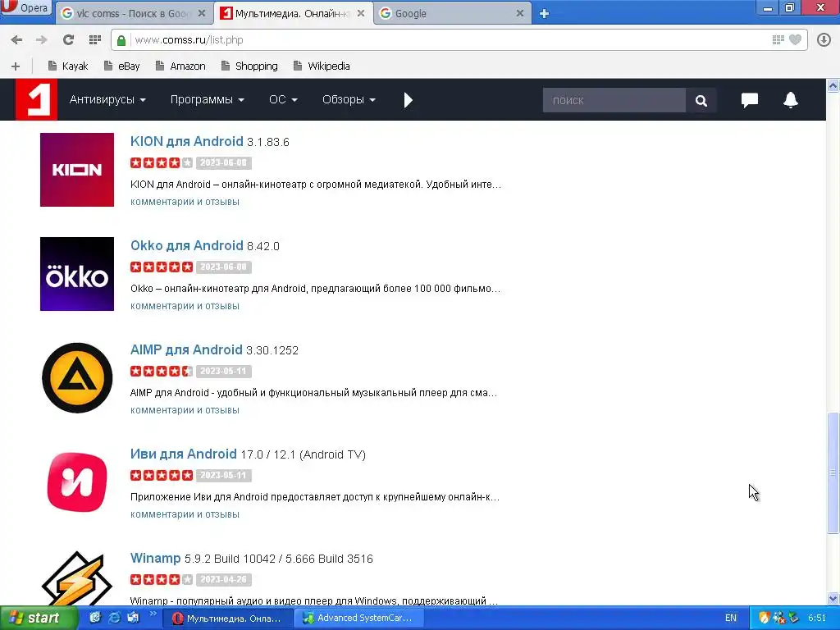Click the 2023-04-26 date badge for Winamp
The image size is (840, 630).
223,580
